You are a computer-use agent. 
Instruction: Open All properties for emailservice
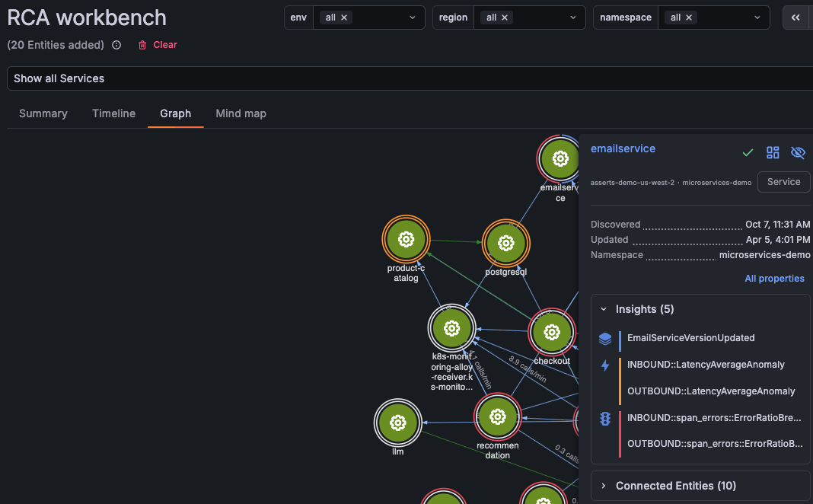pyautogui.click(x=774, y=278)
